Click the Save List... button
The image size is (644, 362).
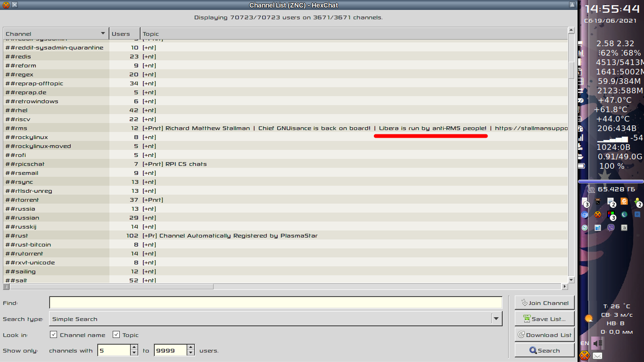[x=545, y=319]
